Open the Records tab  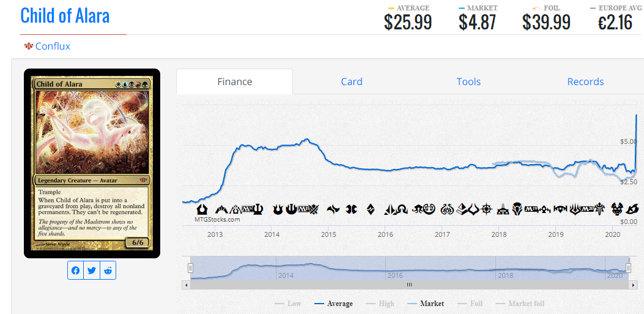coord(585,81)
